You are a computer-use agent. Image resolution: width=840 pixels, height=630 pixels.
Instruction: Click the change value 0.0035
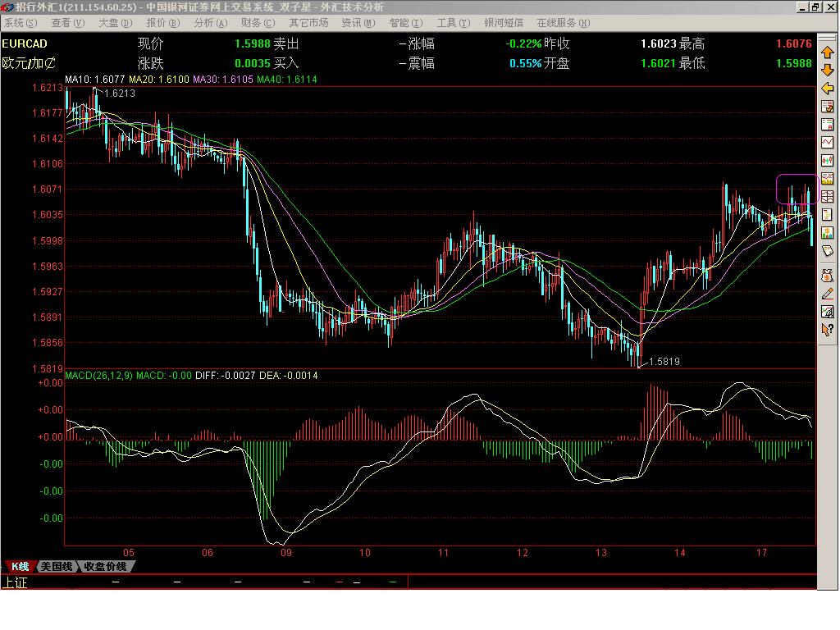point(253,63)
